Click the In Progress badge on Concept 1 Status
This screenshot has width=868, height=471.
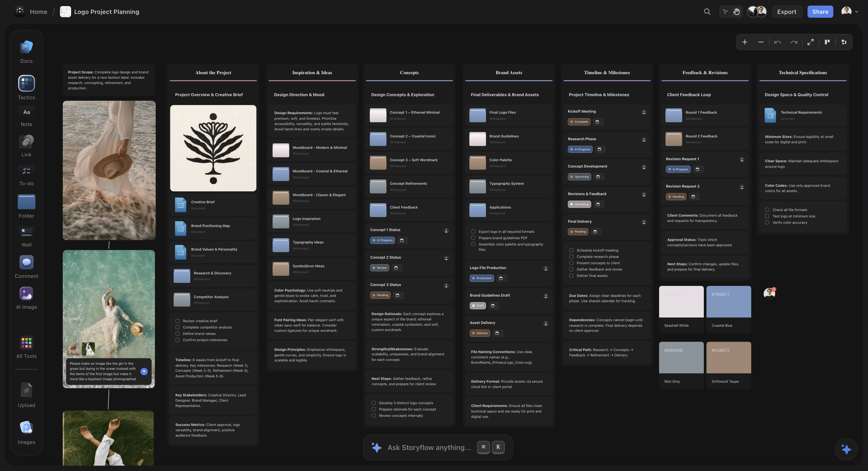tap(382, 240)
